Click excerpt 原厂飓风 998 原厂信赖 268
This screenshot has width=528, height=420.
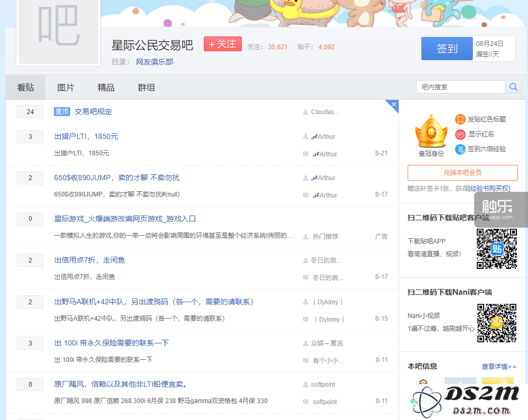(x=161, y=401)
